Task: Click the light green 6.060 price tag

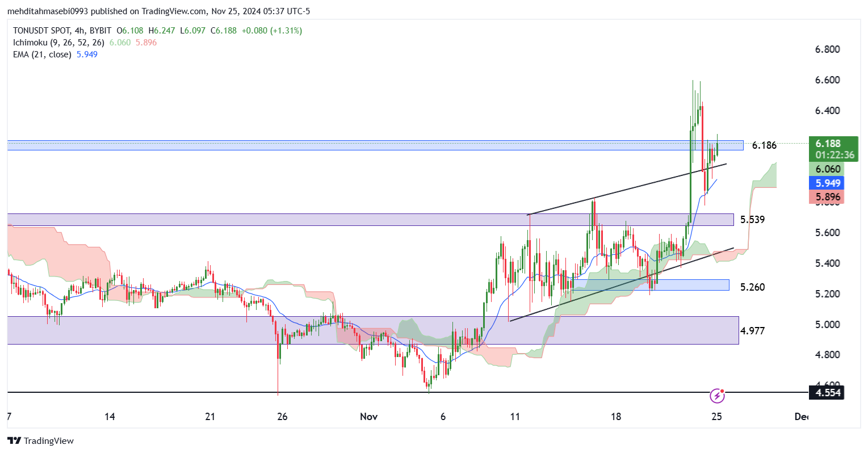Action: [828, 169]
